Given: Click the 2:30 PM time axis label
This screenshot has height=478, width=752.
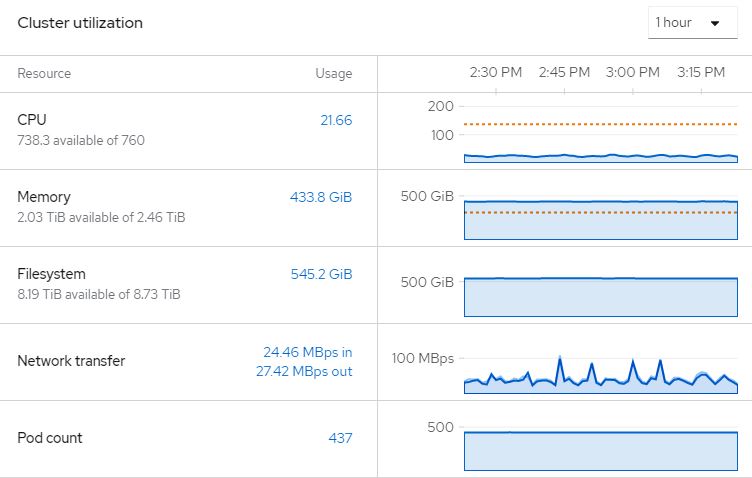Looking at the screenshot, I should [496, 72].
